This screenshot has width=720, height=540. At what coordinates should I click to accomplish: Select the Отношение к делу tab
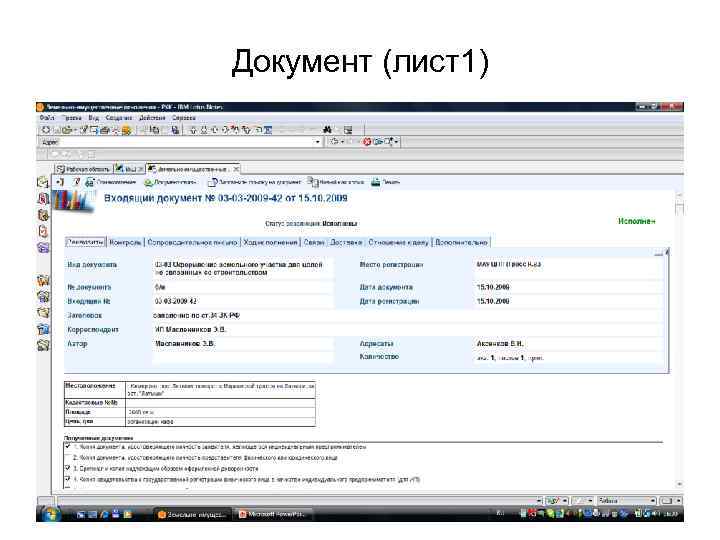(399, 242)
